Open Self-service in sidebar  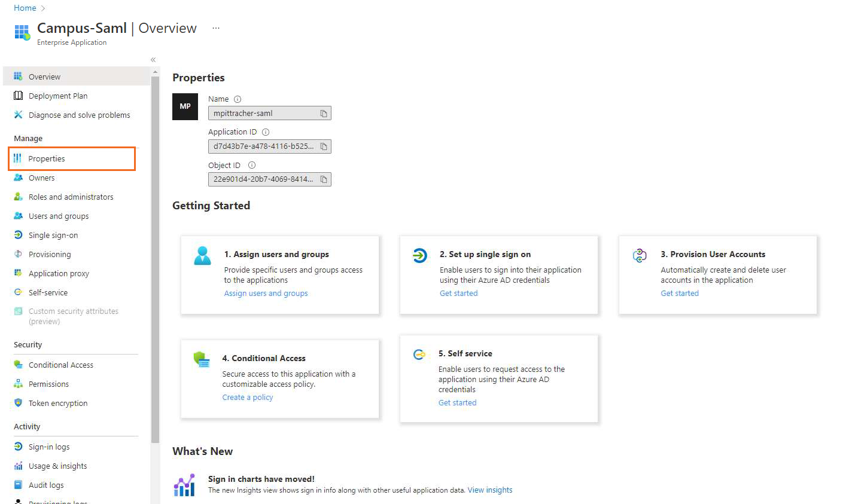(48, 292)
